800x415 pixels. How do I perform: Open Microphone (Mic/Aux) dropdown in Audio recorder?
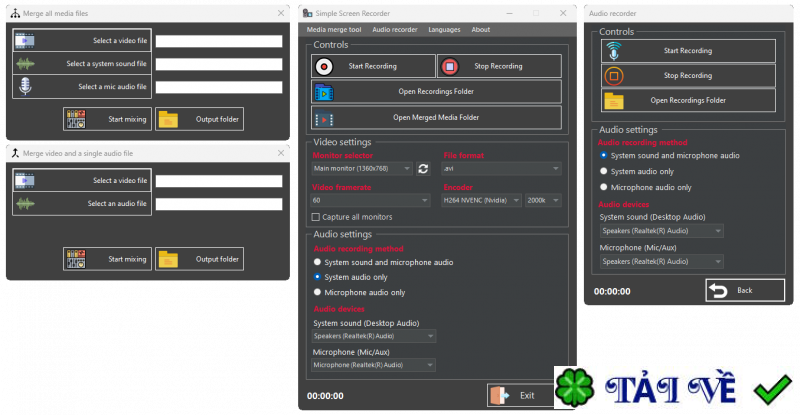662,261
